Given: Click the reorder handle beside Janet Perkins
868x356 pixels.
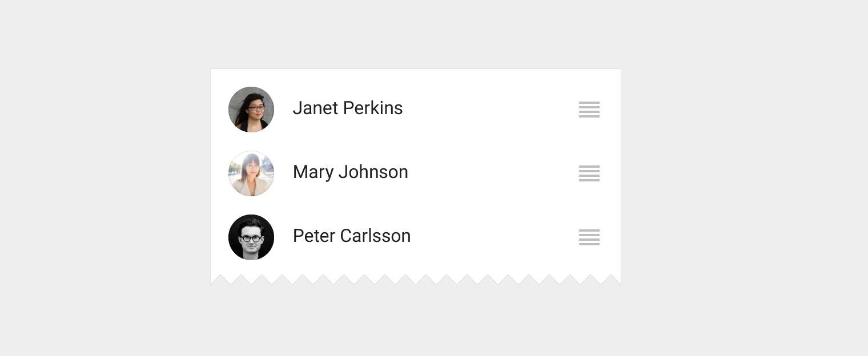Looking at the screenshot, I should pyautogui.click(x=589, y=109).
